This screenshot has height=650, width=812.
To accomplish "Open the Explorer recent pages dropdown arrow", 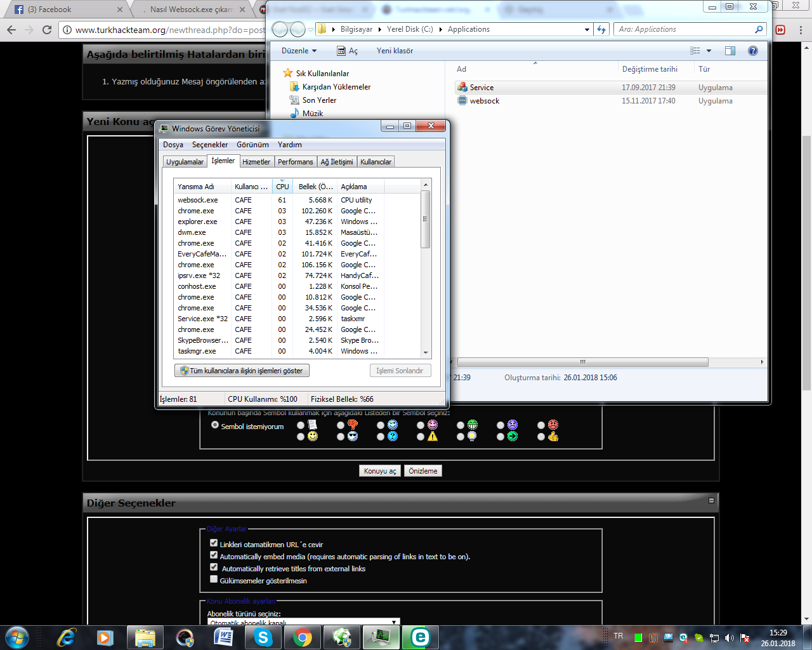I will pyautogui.click(x=310, y=29).
